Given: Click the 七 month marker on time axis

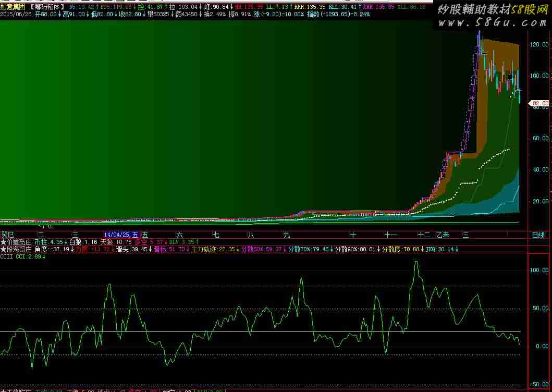Looking at the screenshot, I should click(216, 235).
